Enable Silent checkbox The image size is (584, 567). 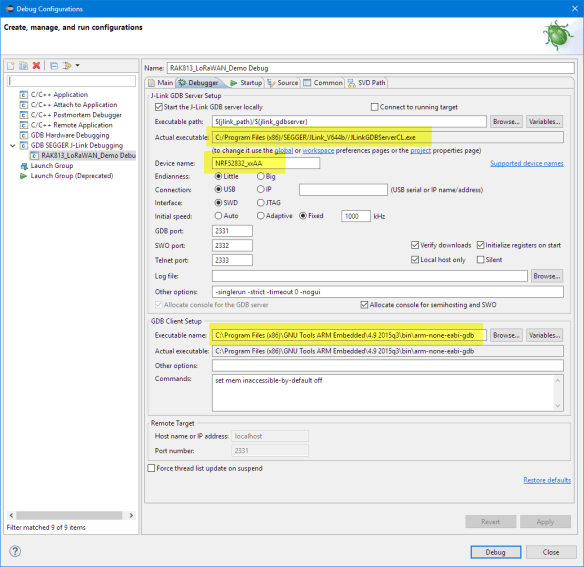pyautogui.click(x=480, y=260)
